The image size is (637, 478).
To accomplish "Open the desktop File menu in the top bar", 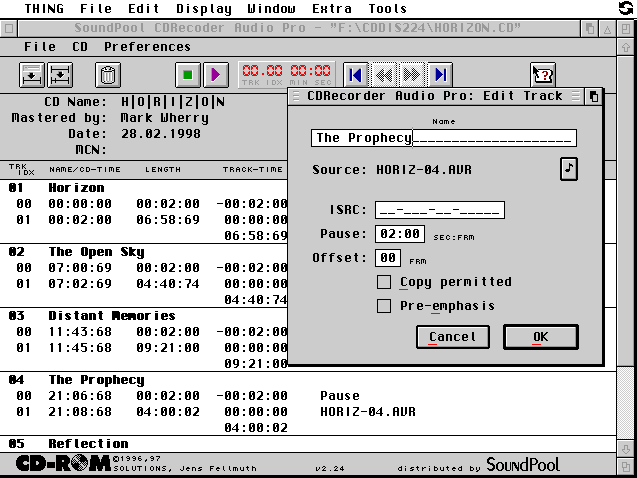I will coord(96,9).
